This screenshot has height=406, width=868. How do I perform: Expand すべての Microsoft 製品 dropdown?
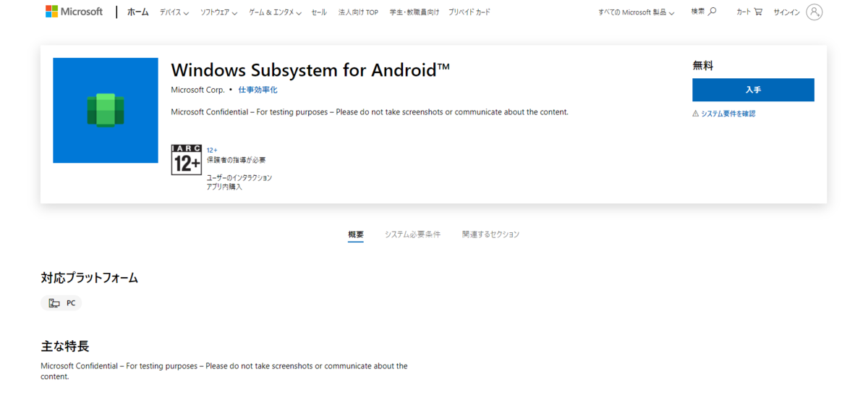pos(637,12)
